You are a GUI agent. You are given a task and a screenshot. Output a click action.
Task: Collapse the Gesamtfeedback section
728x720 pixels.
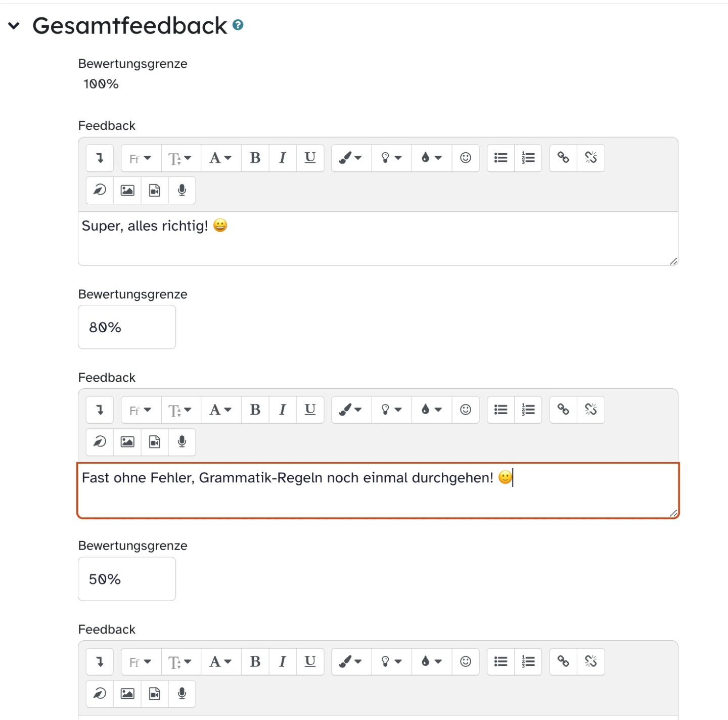point(14,26)
